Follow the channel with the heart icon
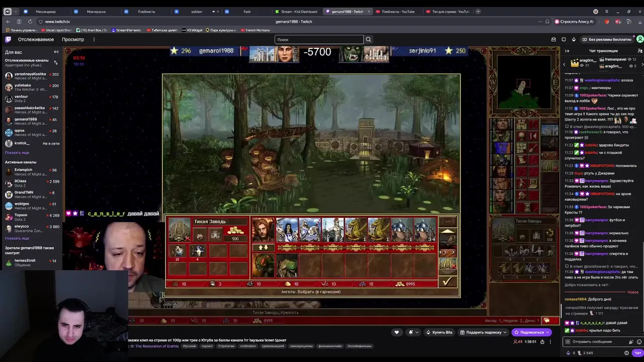644x362 pixels. pyautogui.click(x=396, y=332)
